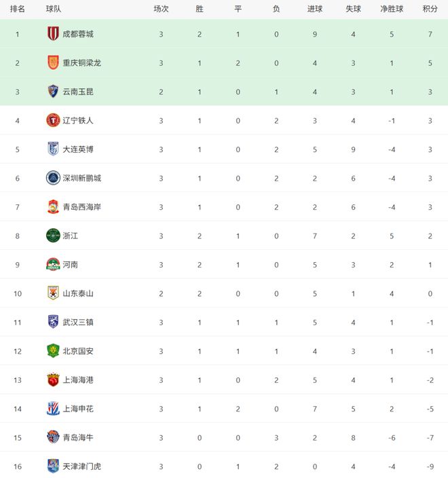Click the 辽宁铁人 team logo
448x478 pixels.
coord(53,120)
